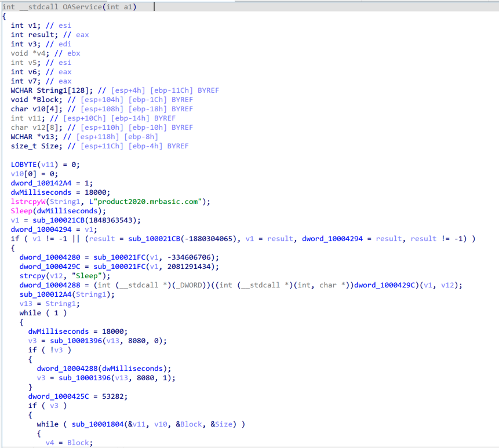Click the 'v1 = sub_100021CB(1848363543)' assignment line
This screenshot has width=499, height=448.
coord(76,220)
